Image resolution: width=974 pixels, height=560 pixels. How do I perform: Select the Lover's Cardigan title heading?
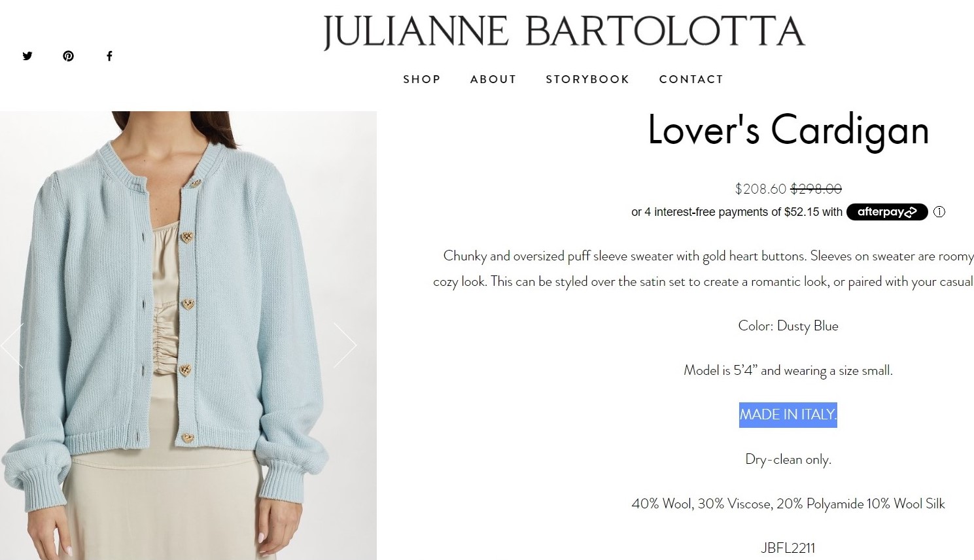pyautogui.click(x=788, y=130)
